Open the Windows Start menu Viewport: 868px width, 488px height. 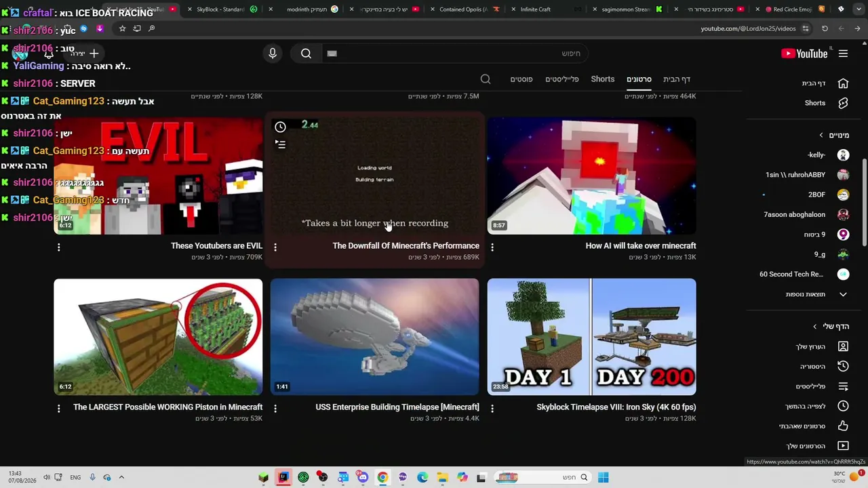point(603,478)
